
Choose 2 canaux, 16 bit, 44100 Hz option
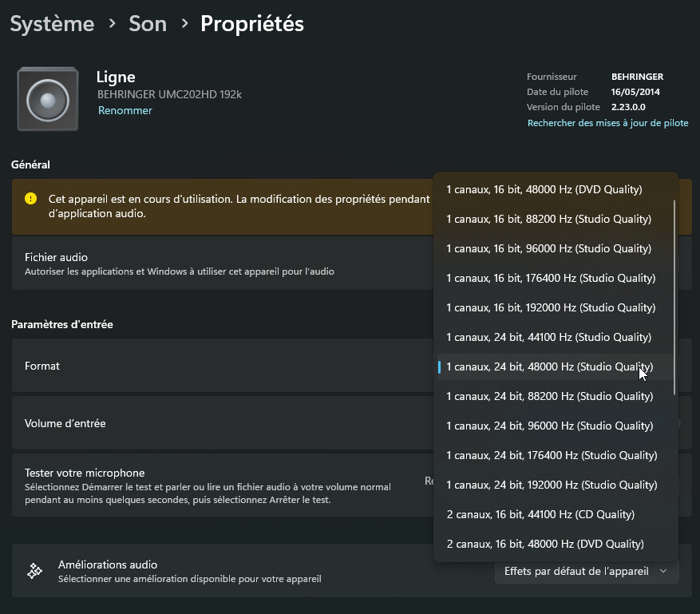pyautogui.click(x=540, y=514)
